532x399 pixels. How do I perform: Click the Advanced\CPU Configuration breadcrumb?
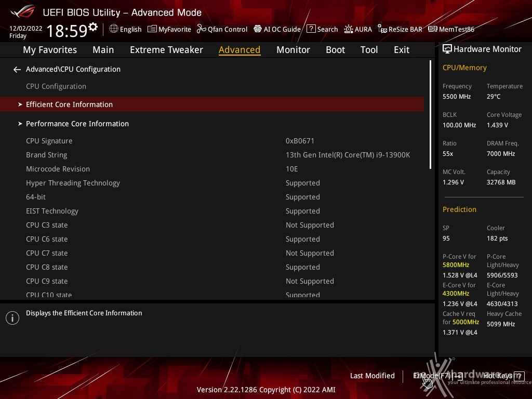pos(73,69)
